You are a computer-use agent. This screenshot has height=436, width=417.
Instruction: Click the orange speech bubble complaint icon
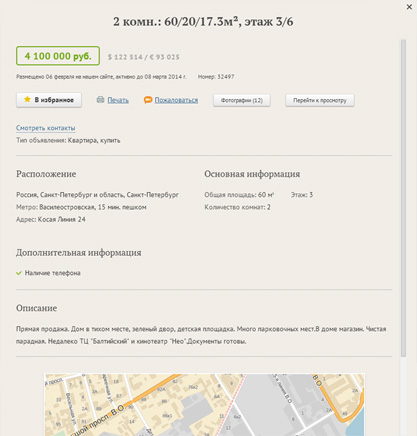[x=148, y=100]
